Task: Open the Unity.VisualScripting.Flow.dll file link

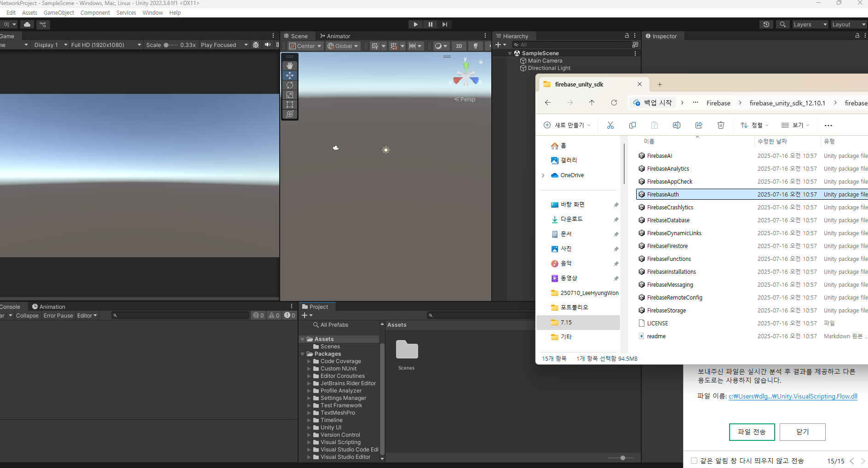Action: (x=793, y=396)
